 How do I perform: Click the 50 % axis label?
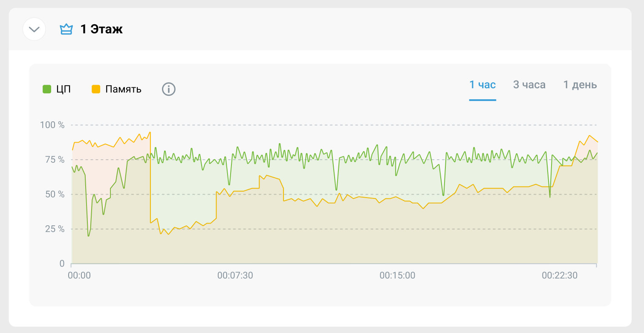55,194
